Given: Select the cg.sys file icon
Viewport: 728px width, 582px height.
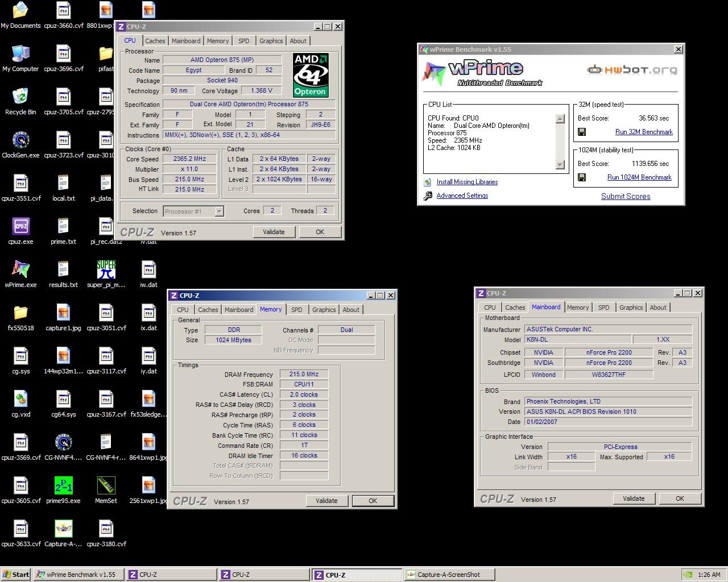Looking at the screenshot, I should click(x=20, y=360).
